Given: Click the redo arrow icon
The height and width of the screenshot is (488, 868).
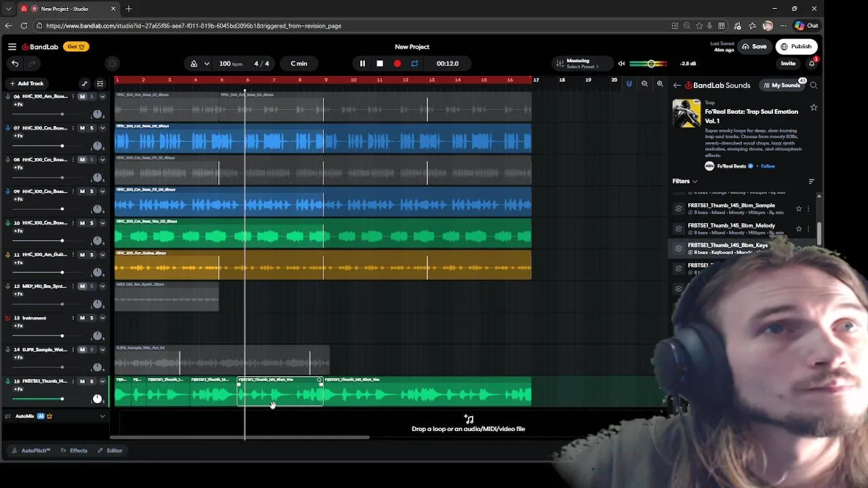Looking at the screenshot, I should coord(32,64).
